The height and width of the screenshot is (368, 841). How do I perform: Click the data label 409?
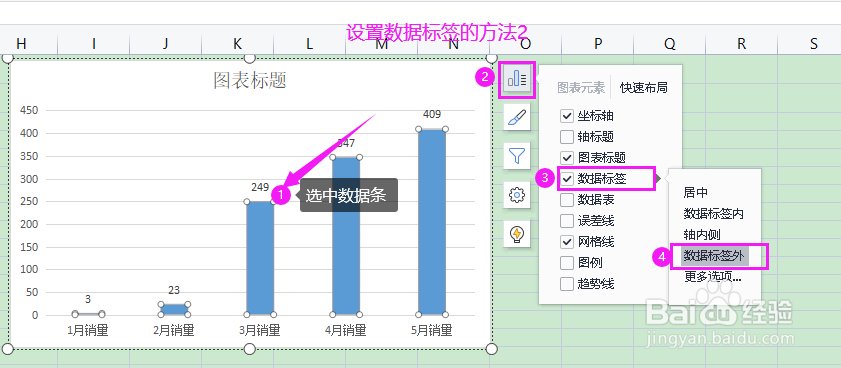point(432,114)
